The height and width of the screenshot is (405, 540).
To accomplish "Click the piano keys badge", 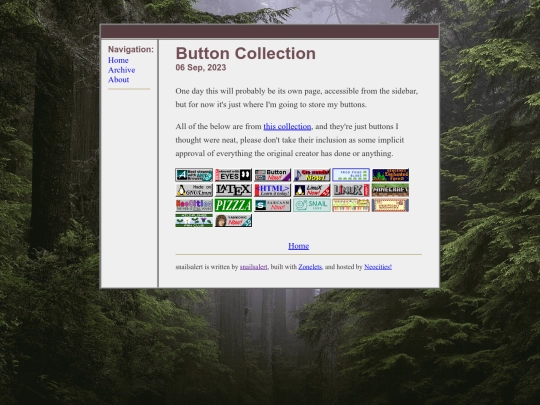I will 351,205.
